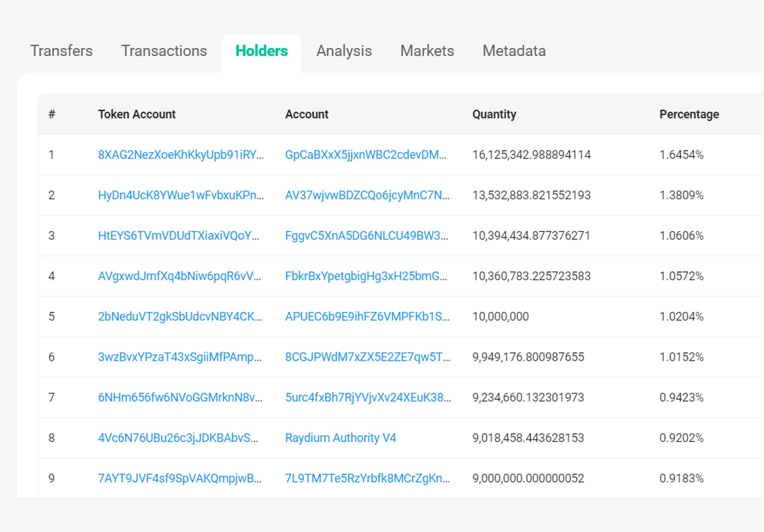
Task: Switch to the Transfers tab
Action: coord(61,51)
